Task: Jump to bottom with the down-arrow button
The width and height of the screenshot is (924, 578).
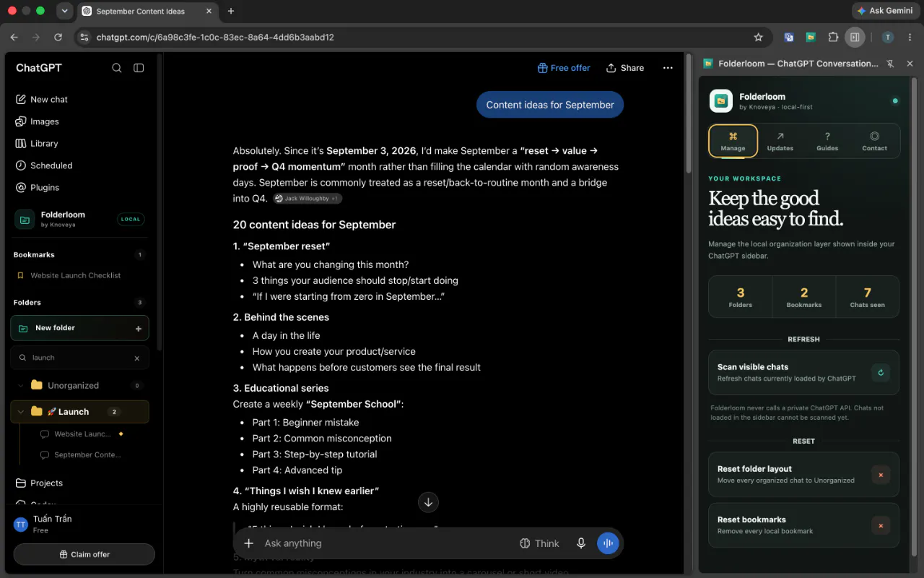Action: pyautogui.click(x=428, y=502)
